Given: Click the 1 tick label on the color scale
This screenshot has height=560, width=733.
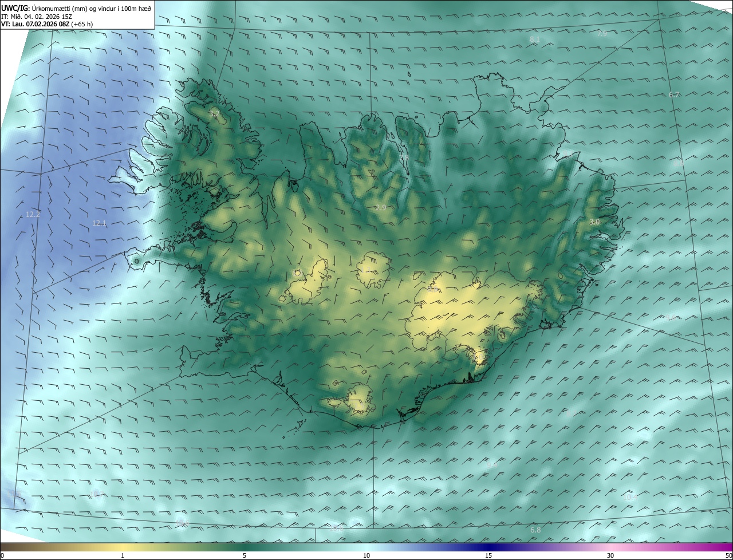Looking at the screenshot, I should 123,555.
